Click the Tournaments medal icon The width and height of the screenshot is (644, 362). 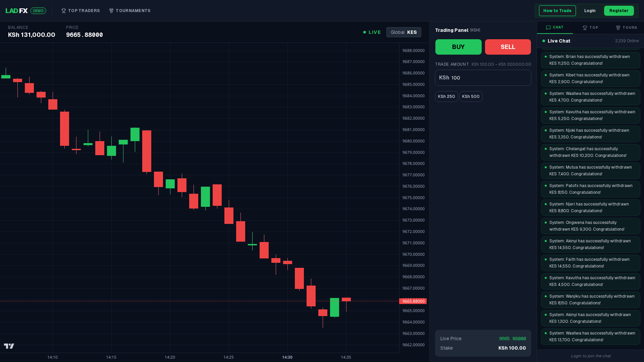(111, 11)
